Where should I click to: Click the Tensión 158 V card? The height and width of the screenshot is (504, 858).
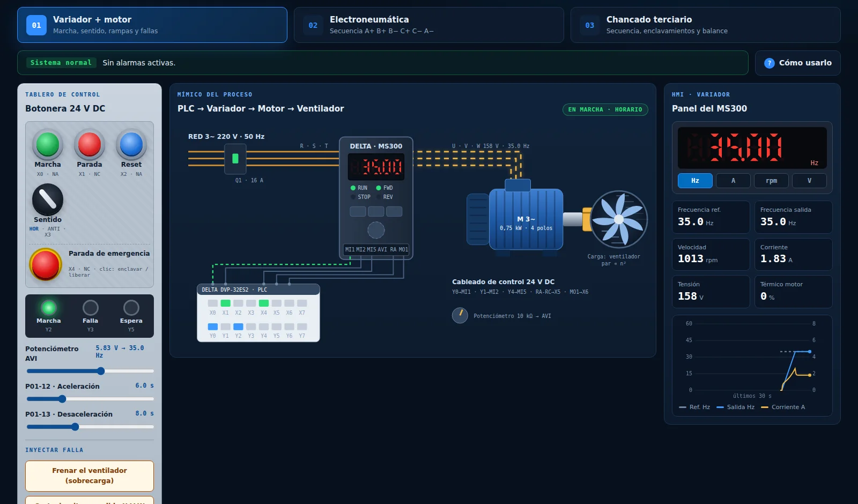pos(711,292)
